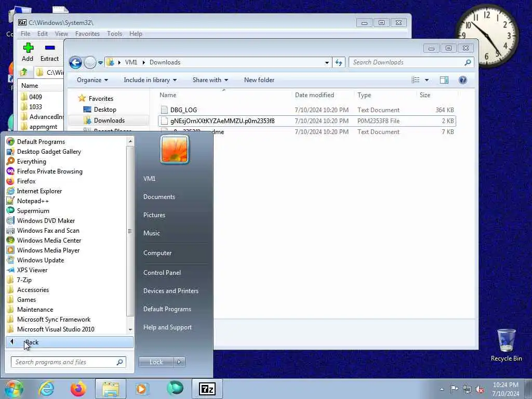
Task: Open the Share with dropdown
Action: tap(210, 80)
